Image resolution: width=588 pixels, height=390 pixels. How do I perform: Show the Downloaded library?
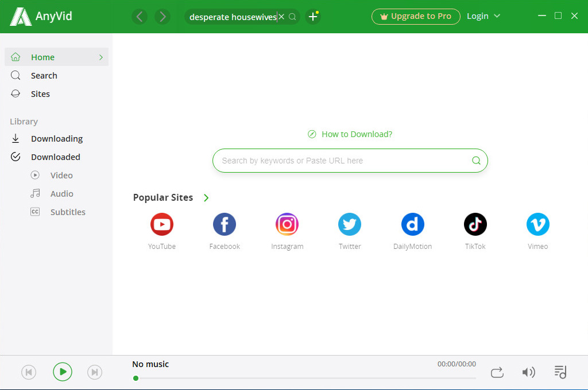point(57,157)
